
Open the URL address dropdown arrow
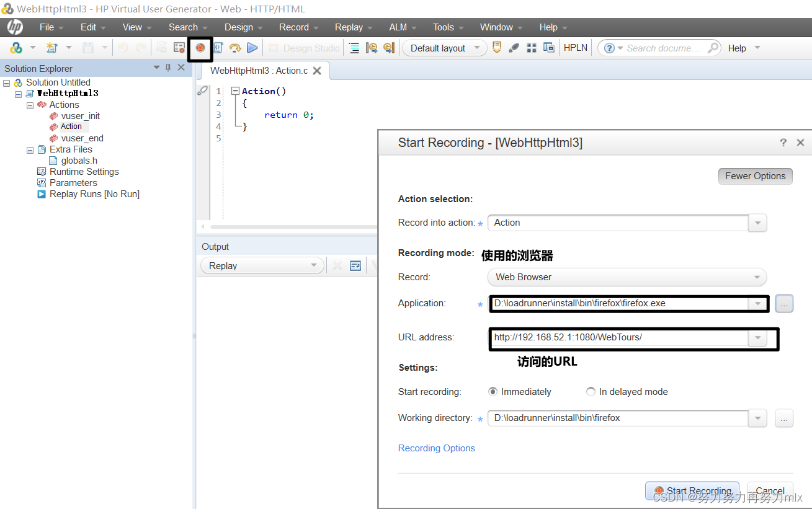[x=757, y=338]
